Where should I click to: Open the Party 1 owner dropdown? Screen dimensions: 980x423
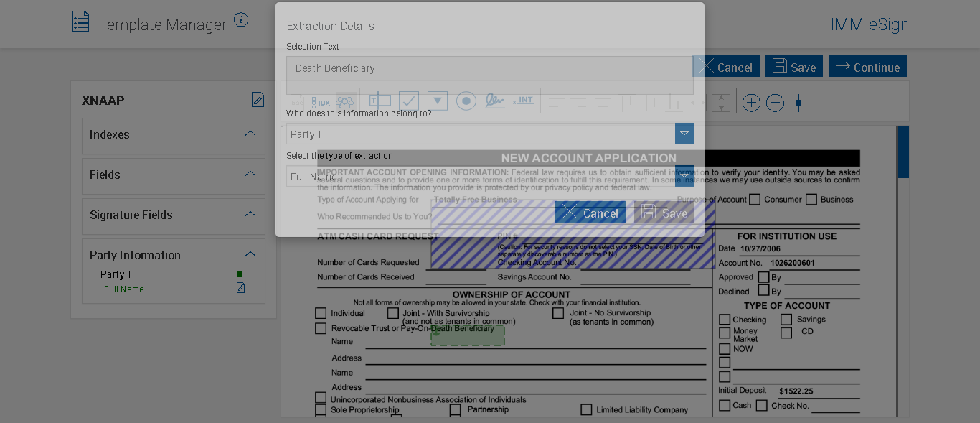pos(684,134)
